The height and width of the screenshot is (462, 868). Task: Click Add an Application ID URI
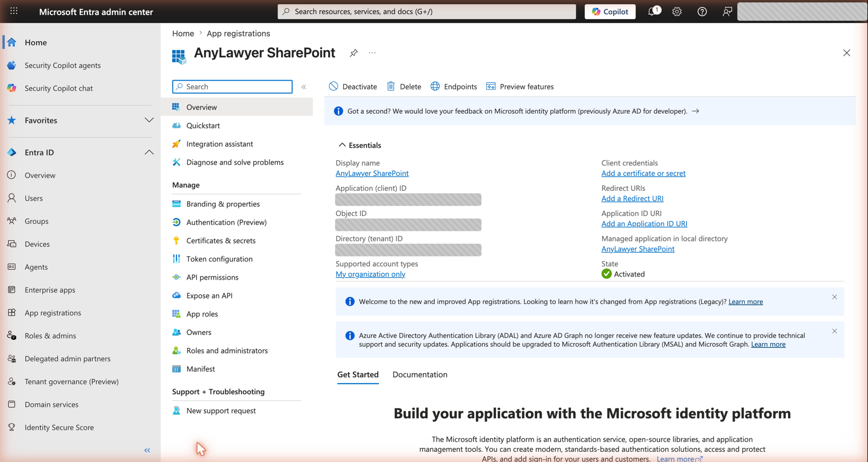point(644,224)
